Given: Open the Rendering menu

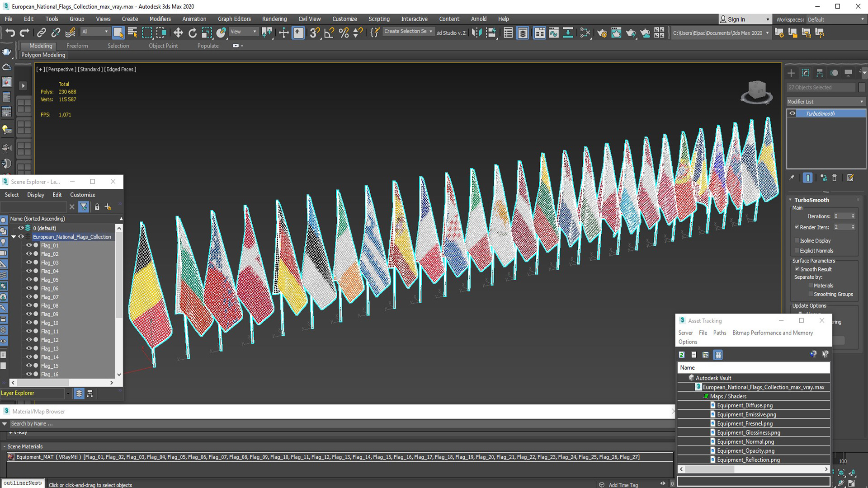Looking at the screenshot, I should point(274,19).
